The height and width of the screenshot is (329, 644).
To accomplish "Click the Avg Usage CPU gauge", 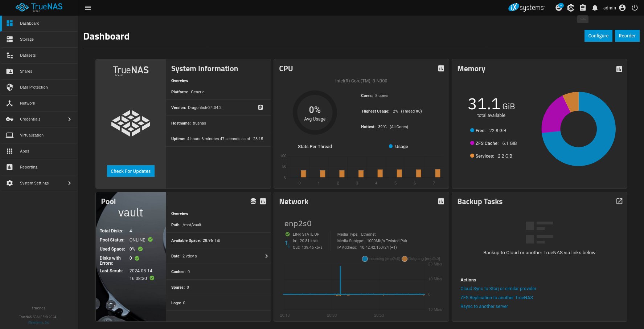I will point(315,113).
